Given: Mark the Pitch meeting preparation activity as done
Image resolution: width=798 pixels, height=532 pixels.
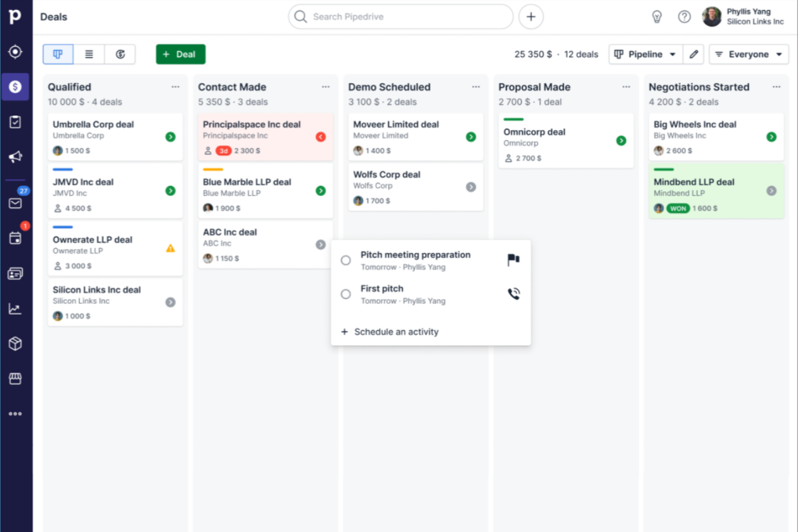Looking at the screenshot, I should 346,260.
